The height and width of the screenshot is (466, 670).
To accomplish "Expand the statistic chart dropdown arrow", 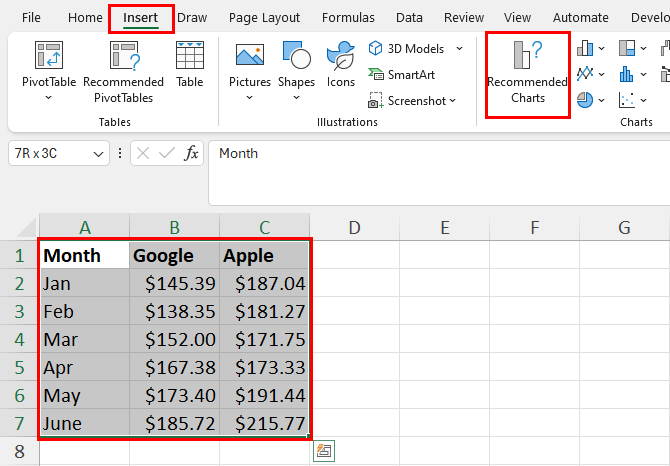I will click(643, 74).
